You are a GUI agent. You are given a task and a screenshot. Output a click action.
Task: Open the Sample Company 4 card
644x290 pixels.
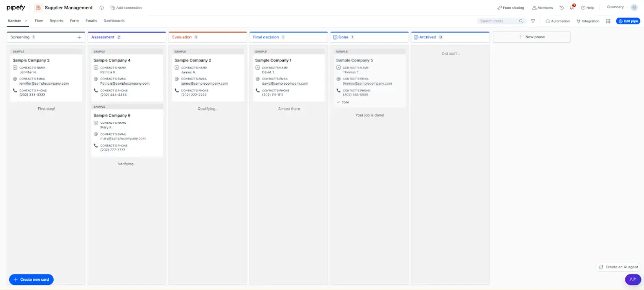pyautogui.click(x=127, y=75)
